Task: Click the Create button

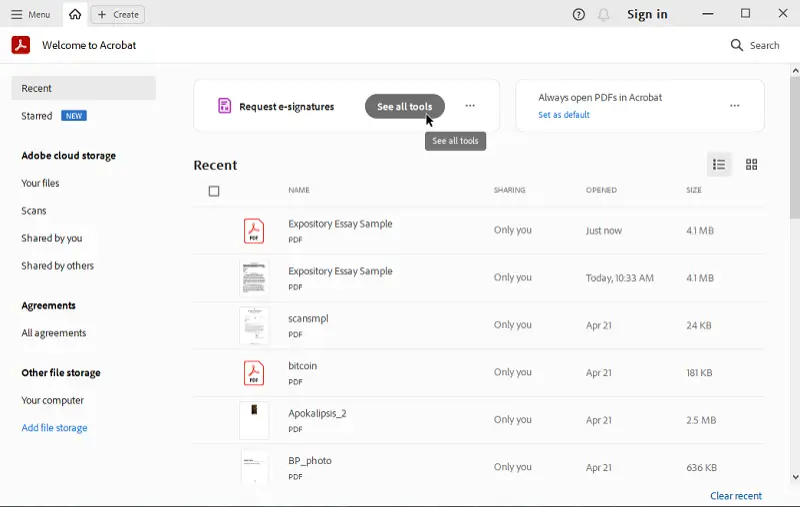Action: coord(118,14)
